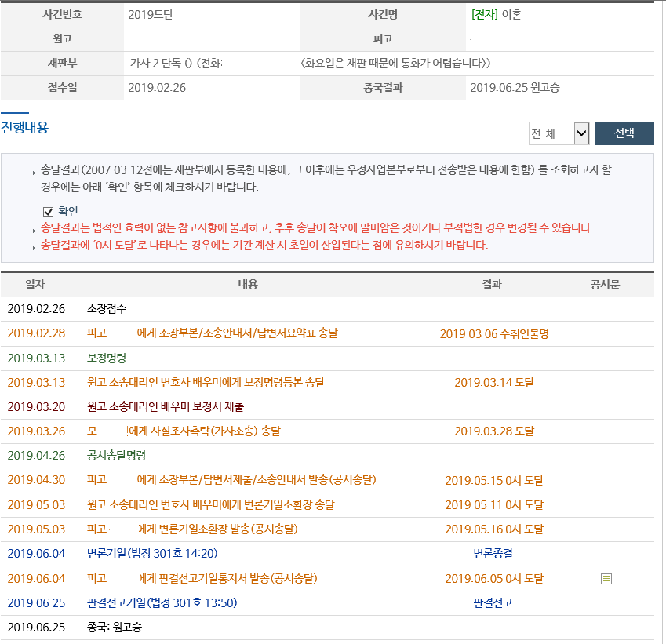Select the 진행내용 section tab

pos(24,127)
